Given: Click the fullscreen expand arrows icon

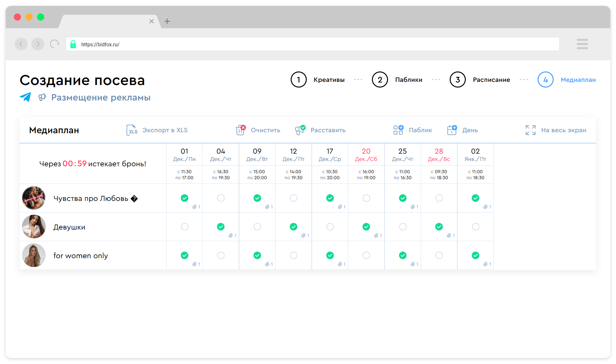Looking at the screenshot, I should click(530, 130).
